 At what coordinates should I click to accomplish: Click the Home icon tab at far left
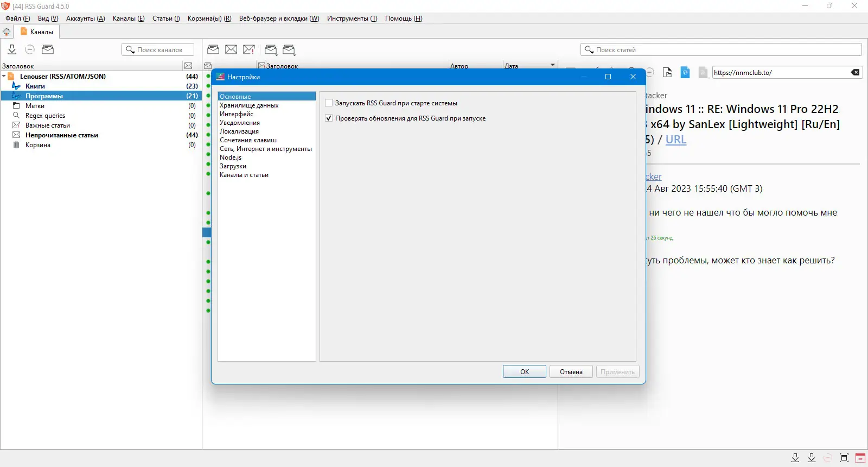point(7,32)
